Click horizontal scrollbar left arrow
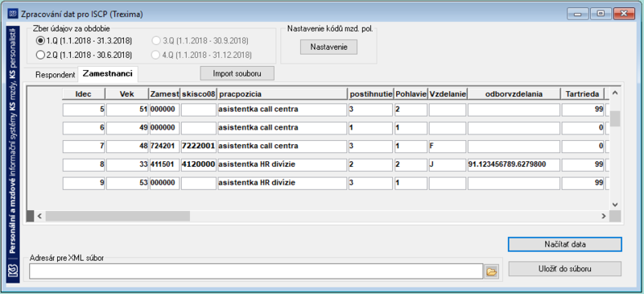The image size is (644, 294). pos(39,216)
